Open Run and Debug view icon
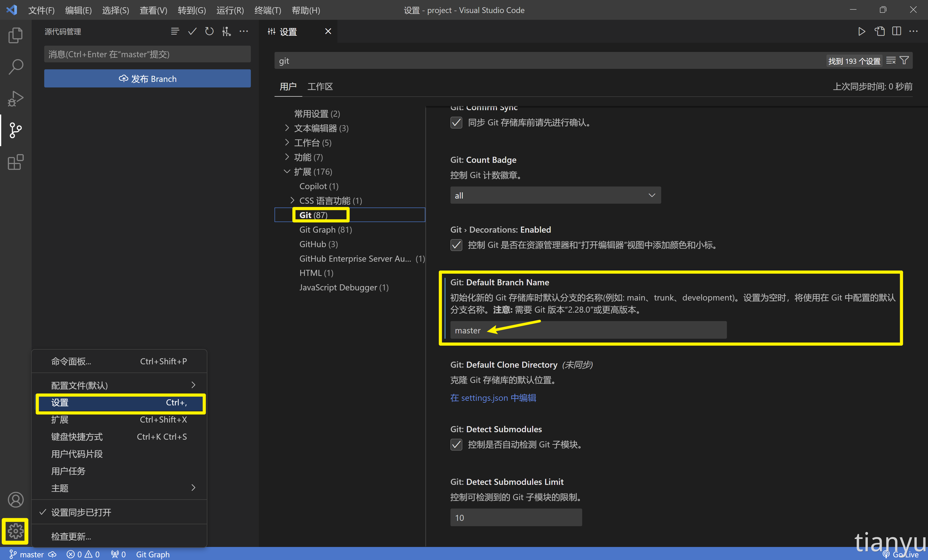Viewport: 928px width, 560px height. point(15,99)
